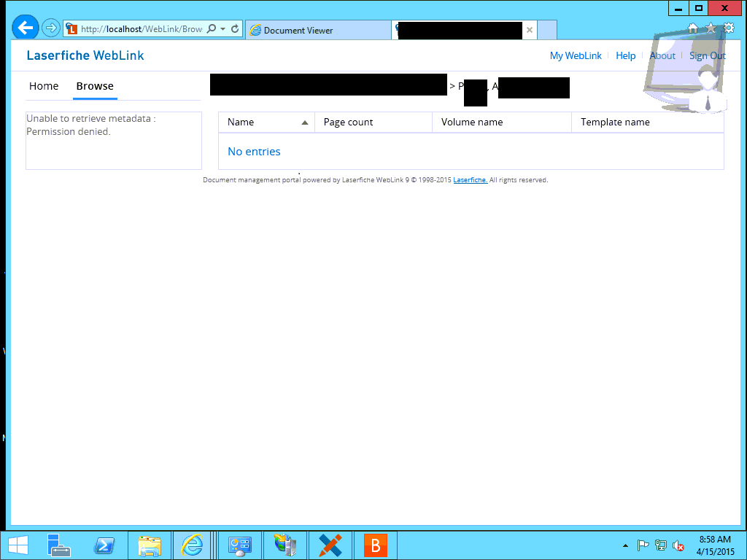Follow the Laserfiche footer link

point(471,180)
